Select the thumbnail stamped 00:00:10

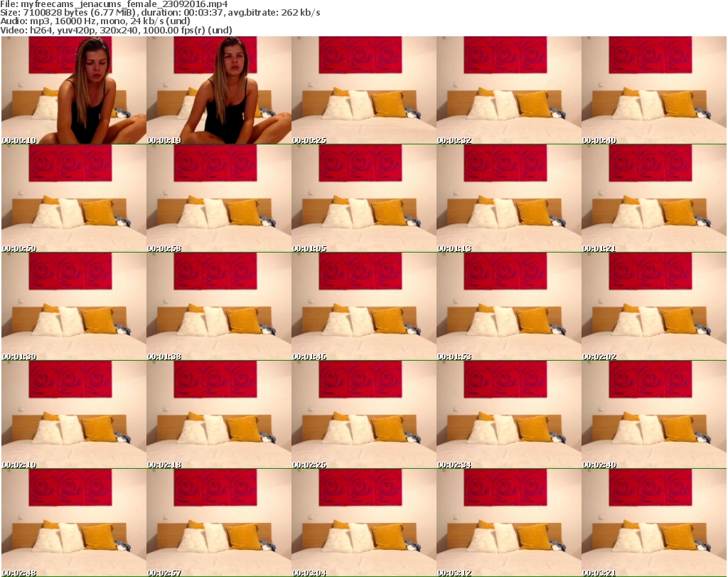tap(74, 90)
